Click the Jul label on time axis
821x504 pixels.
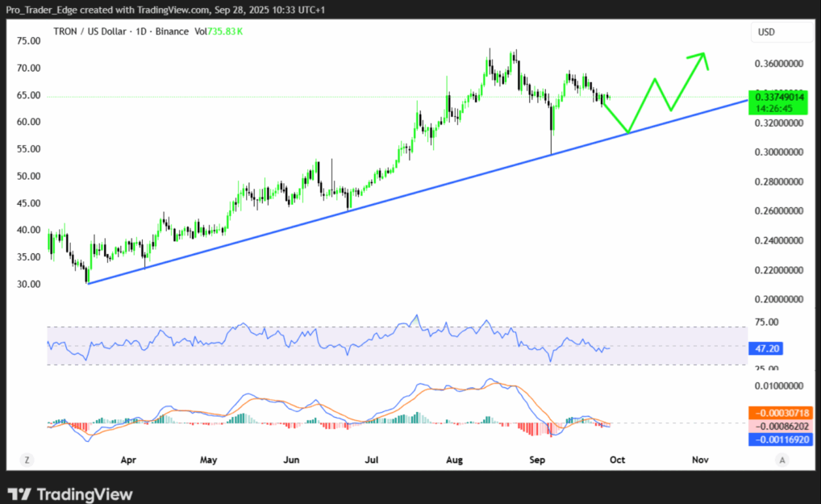(371, 460)
